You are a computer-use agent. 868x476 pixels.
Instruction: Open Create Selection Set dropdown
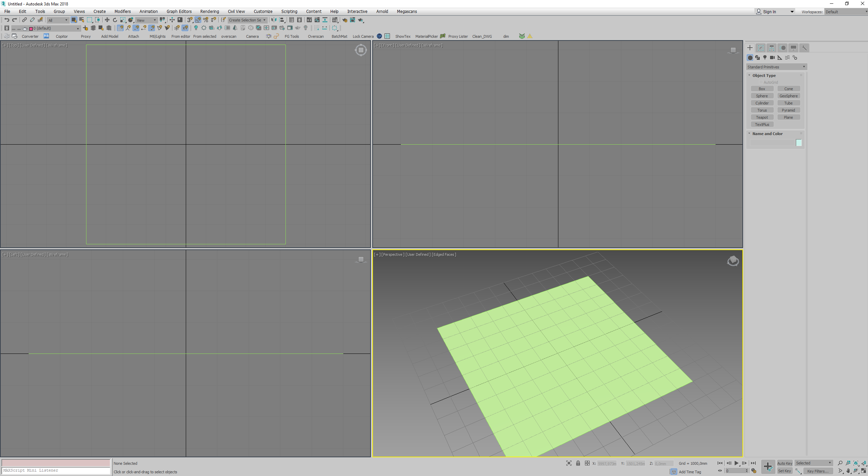point(247,20)
